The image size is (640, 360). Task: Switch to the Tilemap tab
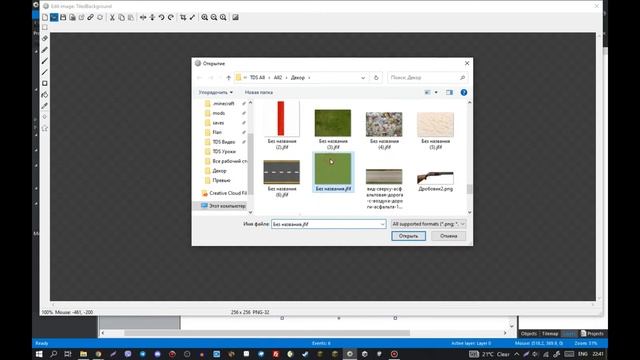pyautogui.click(x=550, y=334)
